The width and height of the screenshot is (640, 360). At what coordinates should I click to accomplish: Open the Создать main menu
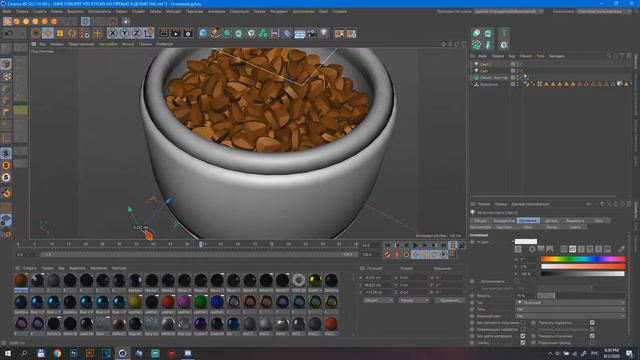point(40,11)
